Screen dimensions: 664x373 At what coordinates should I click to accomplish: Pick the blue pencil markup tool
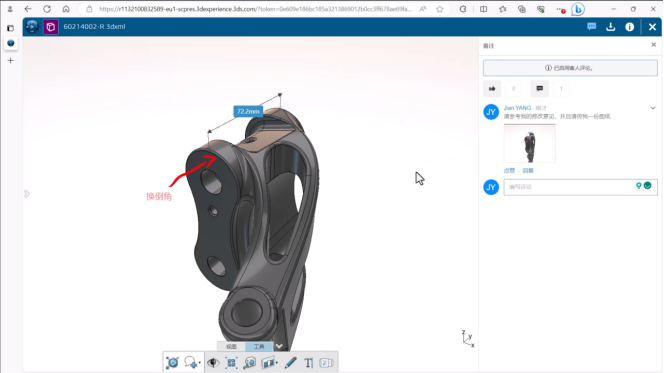click(290, 363)
